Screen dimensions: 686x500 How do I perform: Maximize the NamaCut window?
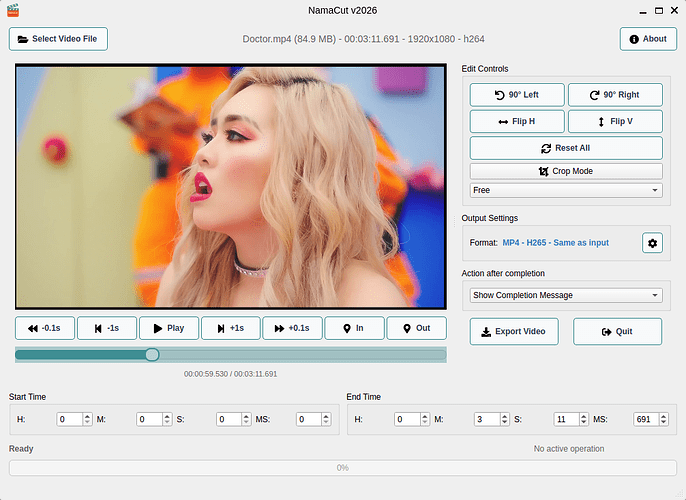point(659,10)
